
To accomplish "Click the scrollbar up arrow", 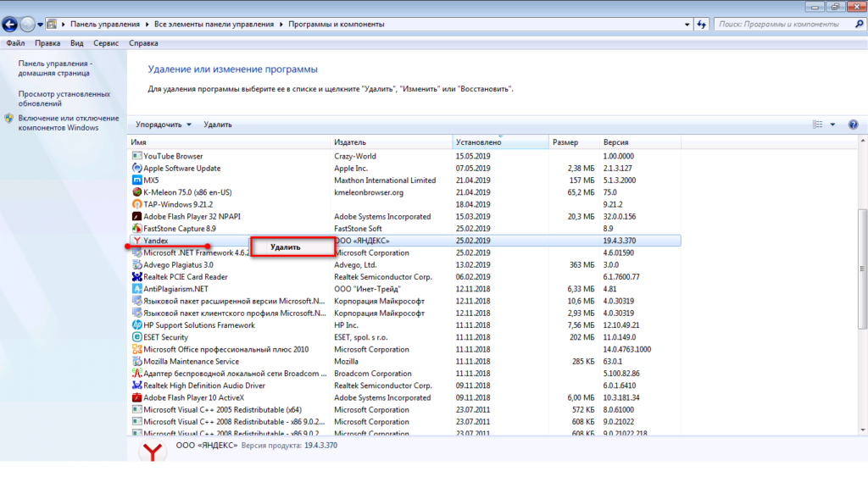I will (x=862, y=141).
